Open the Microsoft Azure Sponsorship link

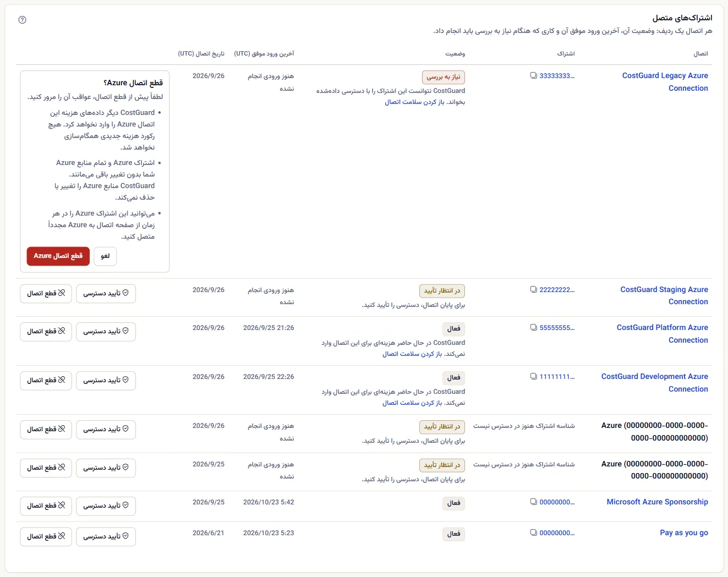click(658, 502)
